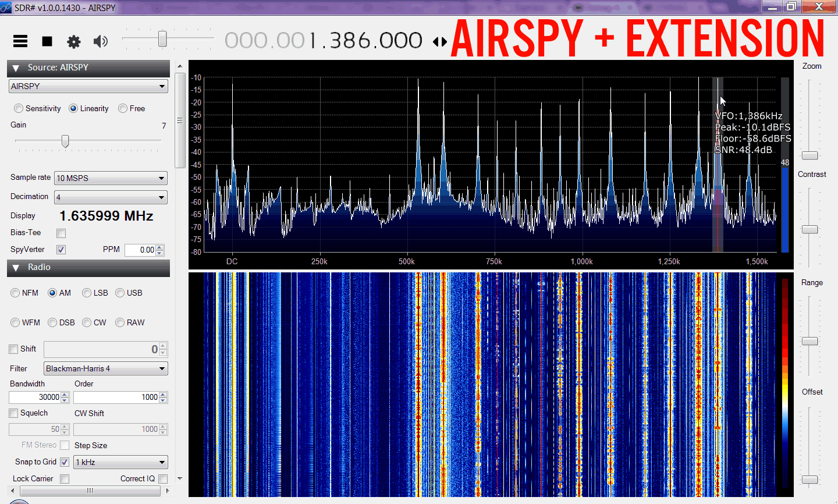Enable the Squelch checkbox
This screenshot has width=838, height=504.
point(13,413)
